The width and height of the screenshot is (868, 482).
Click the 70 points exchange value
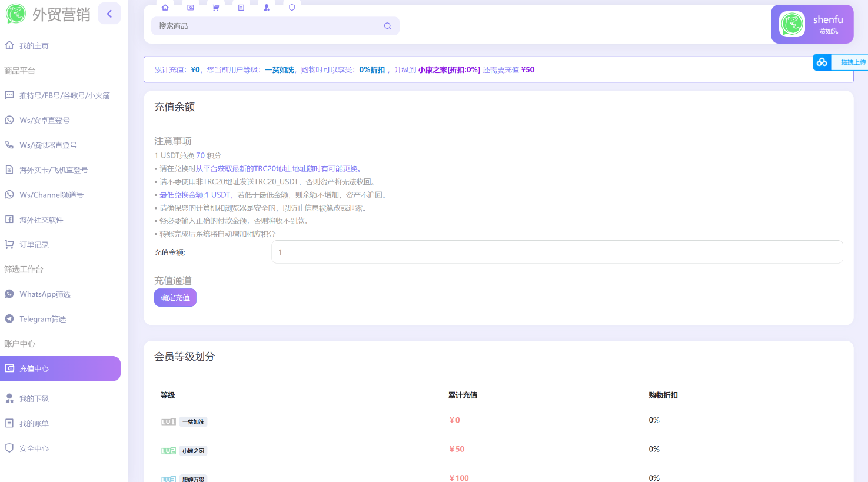[200, 155]
